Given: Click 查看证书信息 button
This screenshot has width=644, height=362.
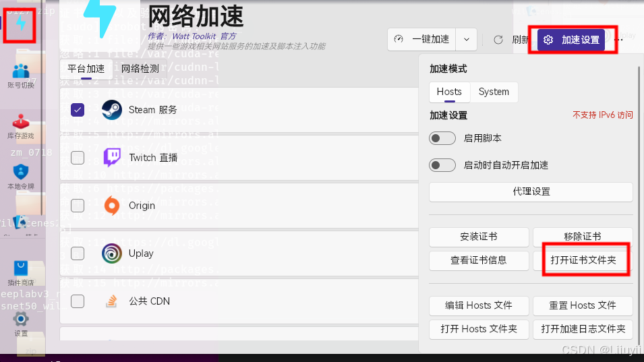Looking at the screenshot, I should point(479,260).
